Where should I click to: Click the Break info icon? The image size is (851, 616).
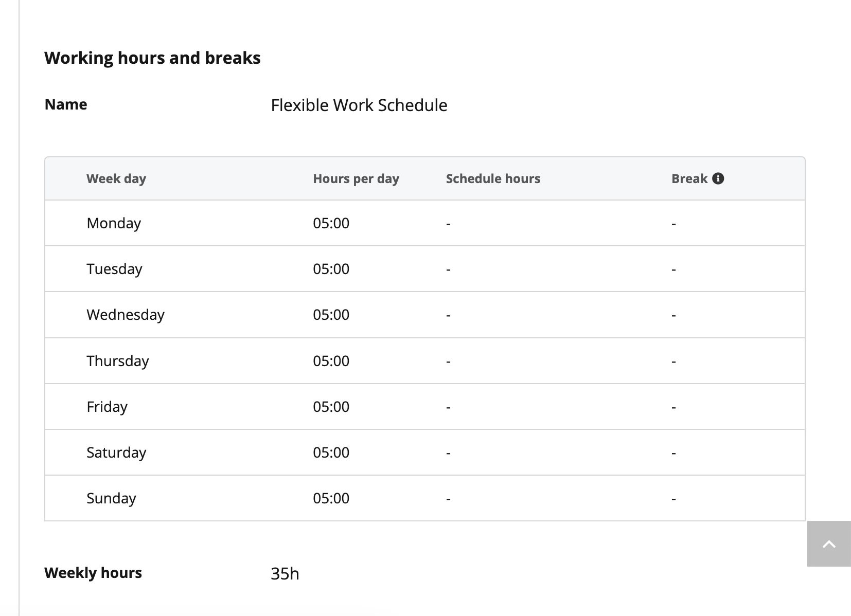[x=718, y=178]
